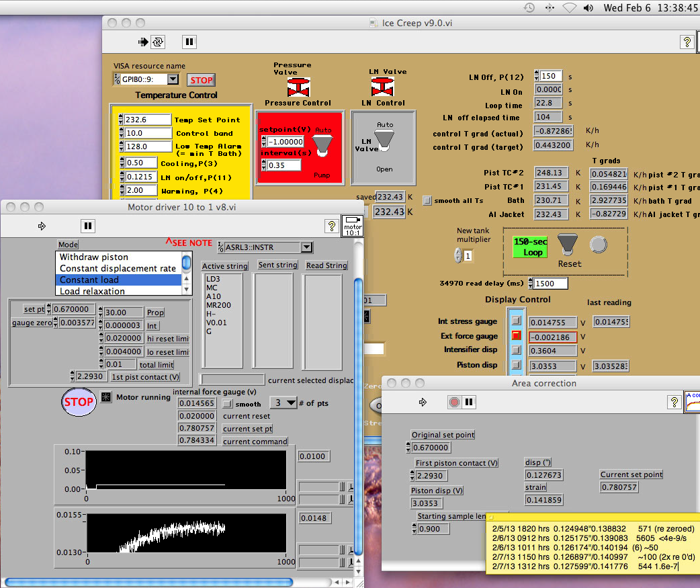Flip the Auto pump switch in Pressure Control
The height and width of the screenshot is (588, 700).
tap(322, 142)
